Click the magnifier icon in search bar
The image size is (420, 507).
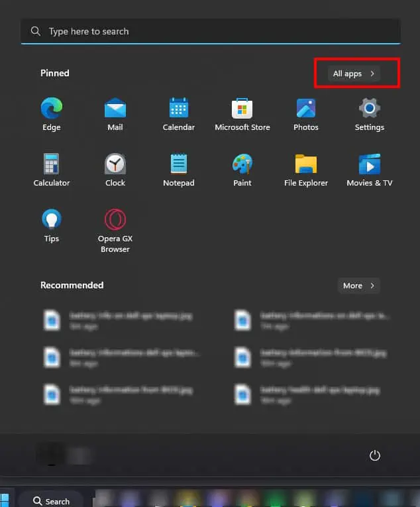(x=36, y=31)
